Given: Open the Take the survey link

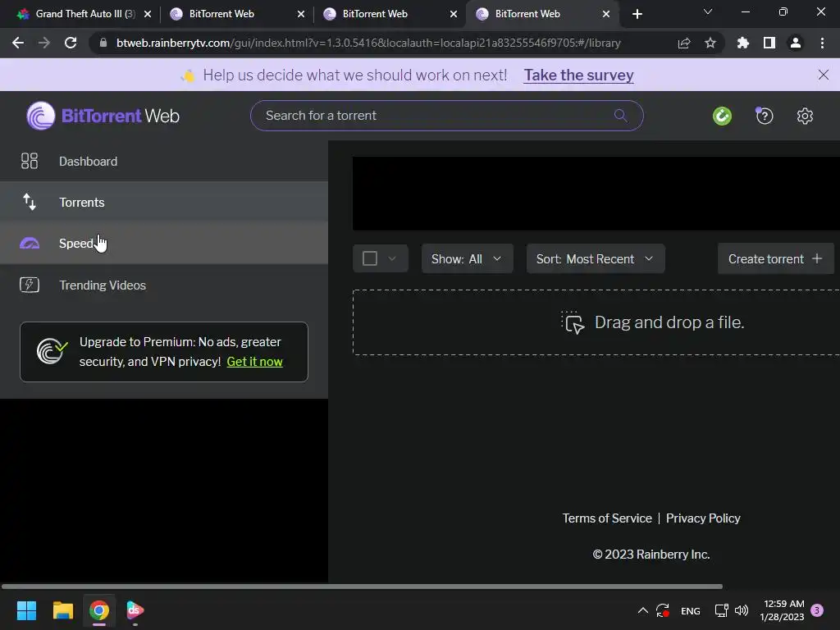Looking at the screenshot, I should pos(578,75).
